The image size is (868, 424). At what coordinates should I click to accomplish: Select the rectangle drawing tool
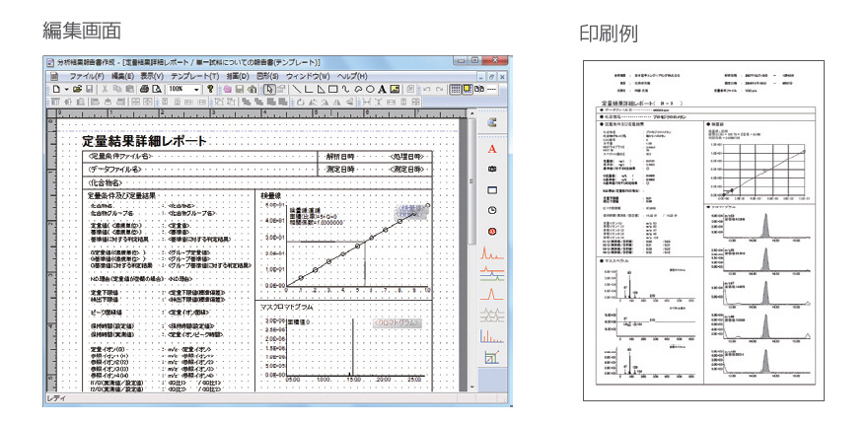pyautogui.click(x=332, y=89)
